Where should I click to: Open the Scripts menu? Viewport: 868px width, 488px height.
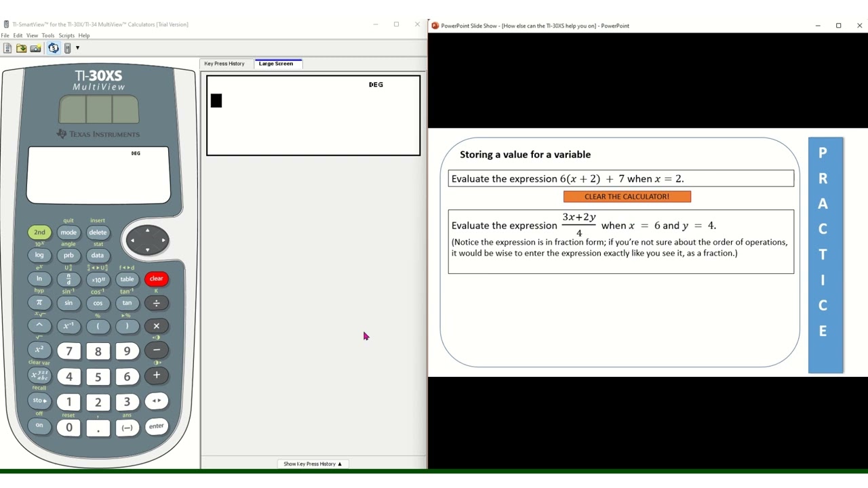(x=66, y=35)
